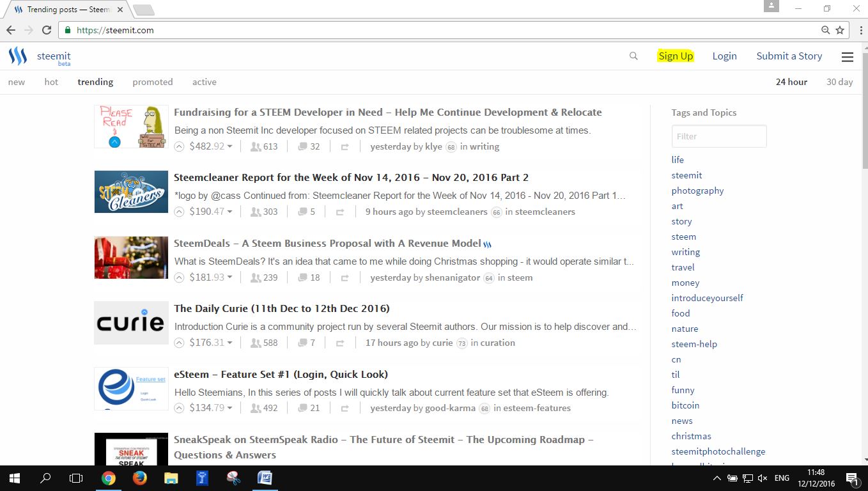Open the introduceyourself tag
The image size is (868, 491).
click(707, 298)
